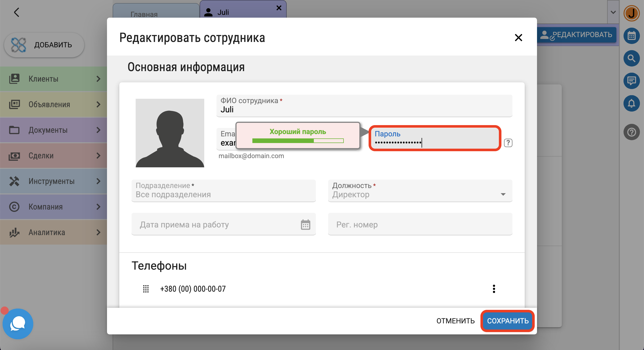Click the password help question-mark icon

[x=508, y=143]
